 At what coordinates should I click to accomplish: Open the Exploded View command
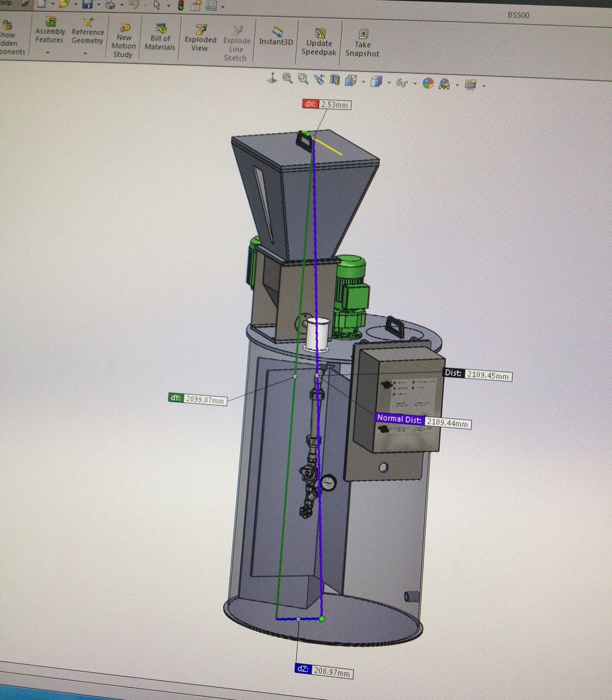point(200,39)
